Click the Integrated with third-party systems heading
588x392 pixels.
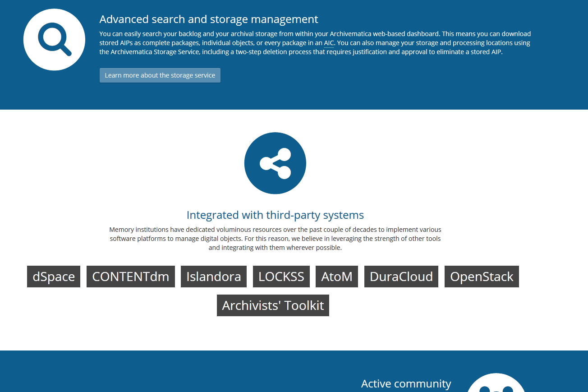coord(275,215)
